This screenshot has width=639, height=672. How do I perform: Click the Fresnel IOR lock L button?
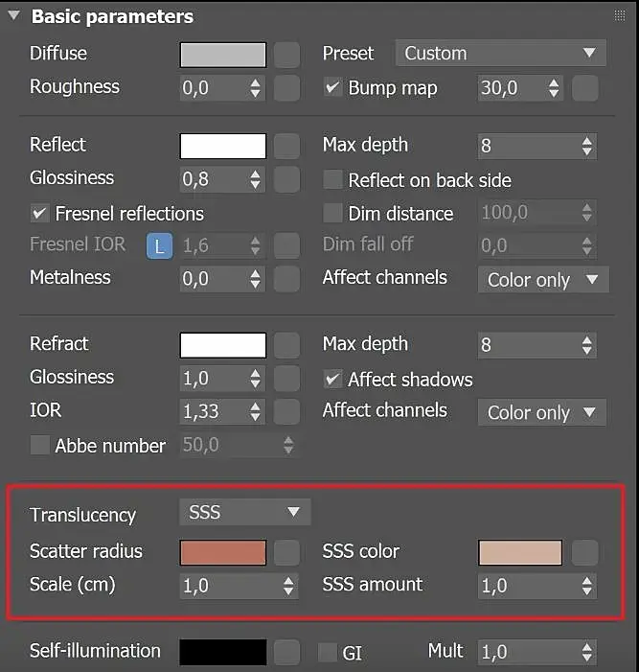[x=159, y=246]
